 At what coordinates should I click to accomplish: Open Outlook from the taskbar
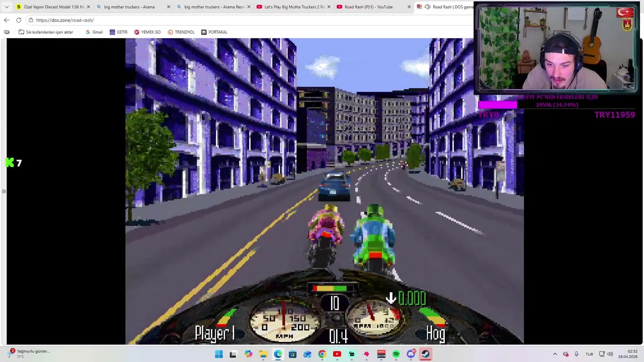tap(307, 354)
